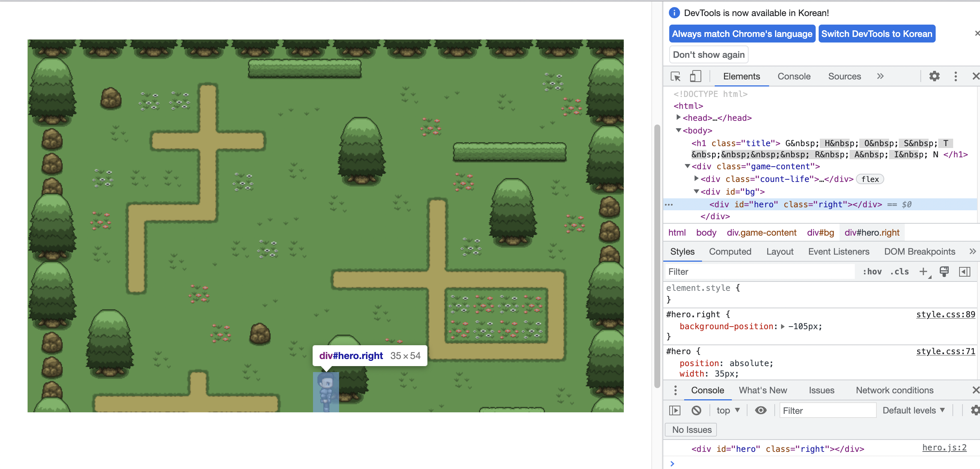The height and width of the screenshot is (469, 980).
Task: Select the drawer Console tab
Action: tap(707, 390)
